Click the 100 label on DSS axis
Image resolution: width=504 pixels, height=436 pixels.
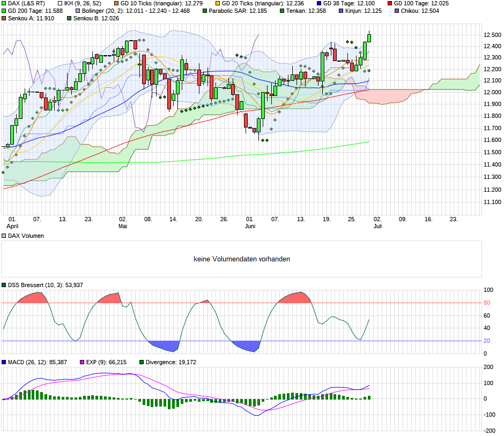(x=488, y=290)
